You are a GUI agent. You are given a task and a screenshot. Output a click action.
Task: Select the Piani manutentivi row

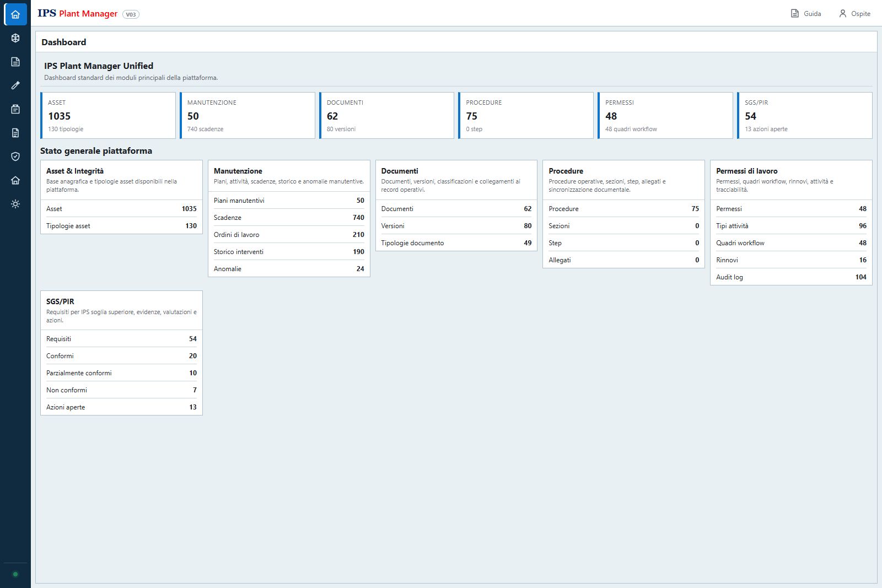click(289, 201)
